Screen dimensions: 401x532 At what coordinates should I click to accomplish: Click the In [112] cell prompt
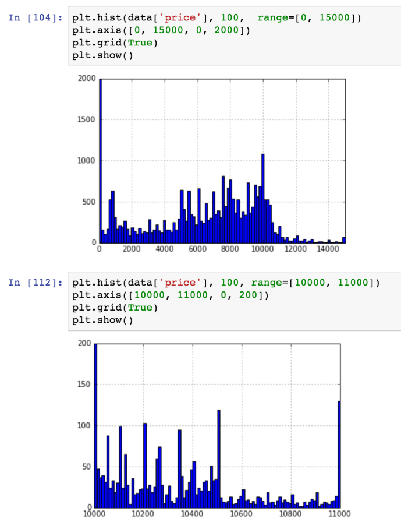(35, 283)
